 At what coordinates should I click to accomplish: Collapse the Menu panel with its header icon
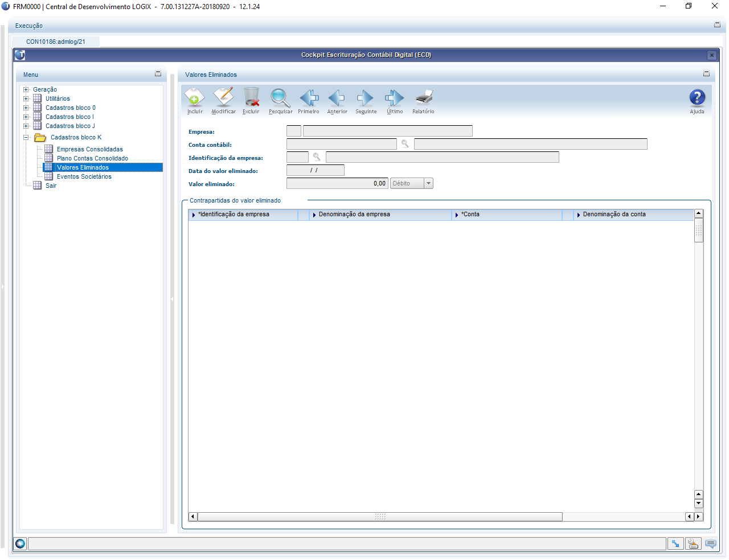coord(158,74)
